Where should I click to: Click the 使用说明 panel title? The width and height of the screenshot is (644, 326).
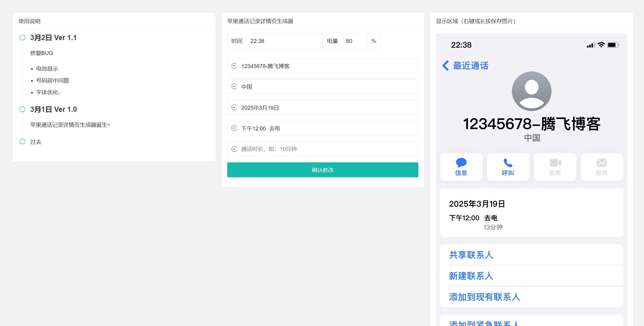pos(29,21)
